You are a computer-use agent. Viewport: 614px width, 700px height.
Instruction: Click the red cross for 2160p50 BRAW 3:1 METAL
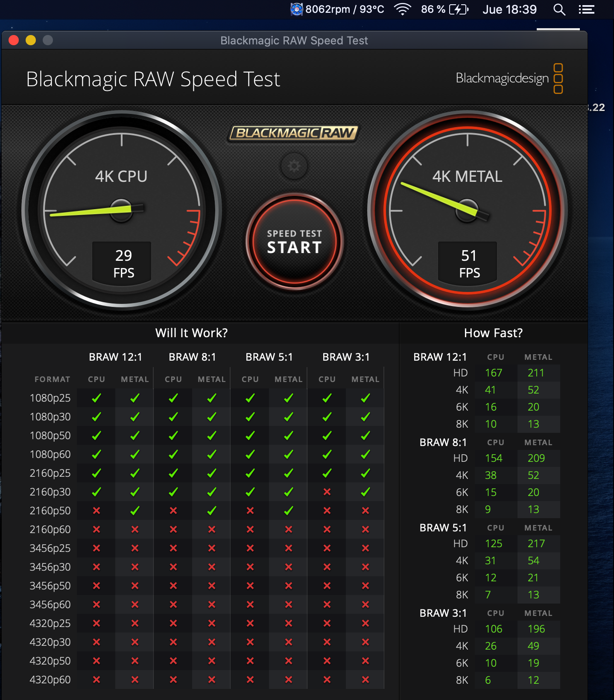(x=365, y=510)
